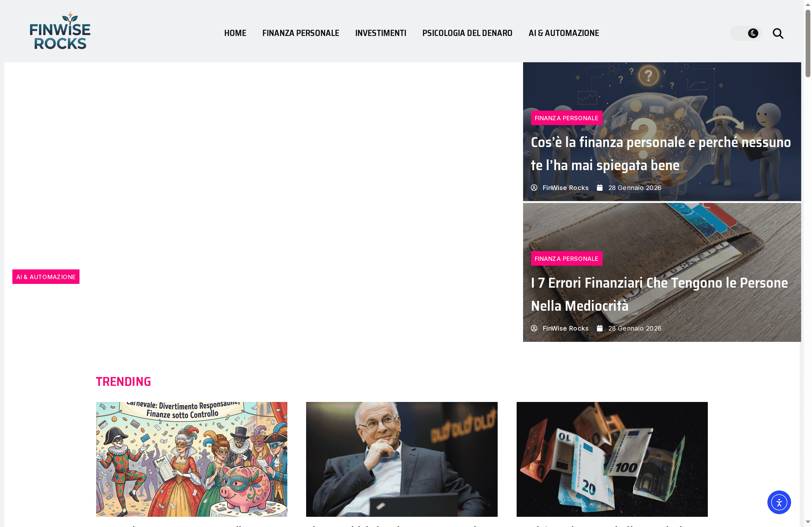Click the FinWise Rocks logo
Image resolution: width=812 pixels, height=527 pixels.
point(60,31)
